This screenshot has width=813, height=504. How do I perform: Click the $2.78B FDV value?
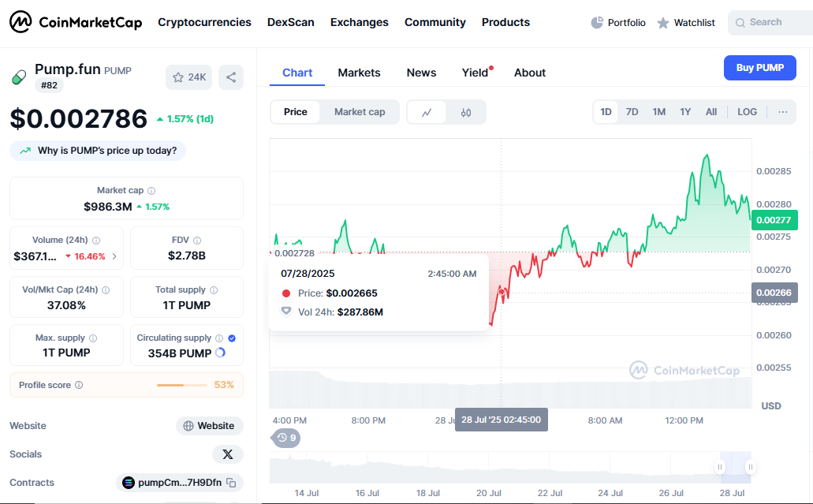[x=187, y=256]
